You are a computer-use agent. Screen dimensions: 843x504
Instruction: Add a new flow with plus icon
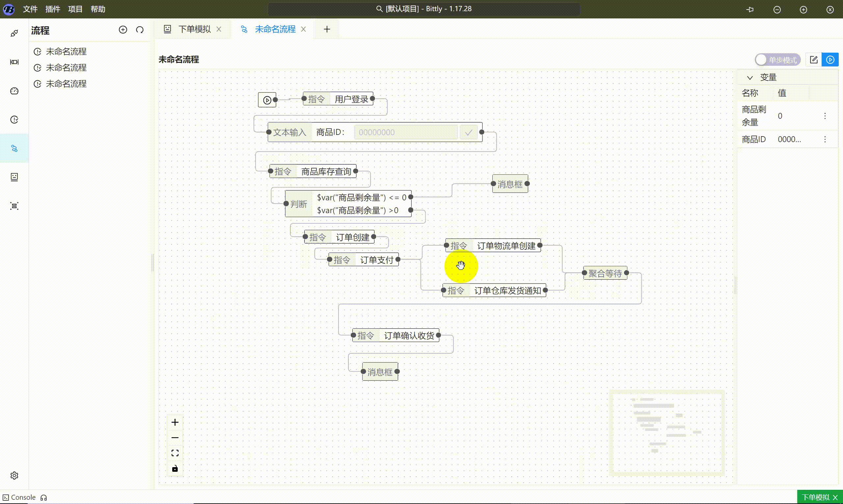coord(123,30)
